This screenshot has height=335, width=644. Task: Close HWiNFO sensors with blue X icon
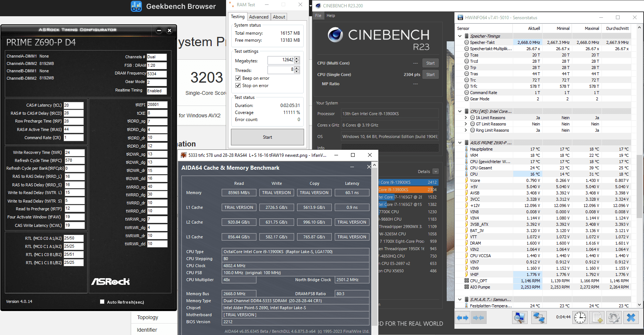point(631,318)
